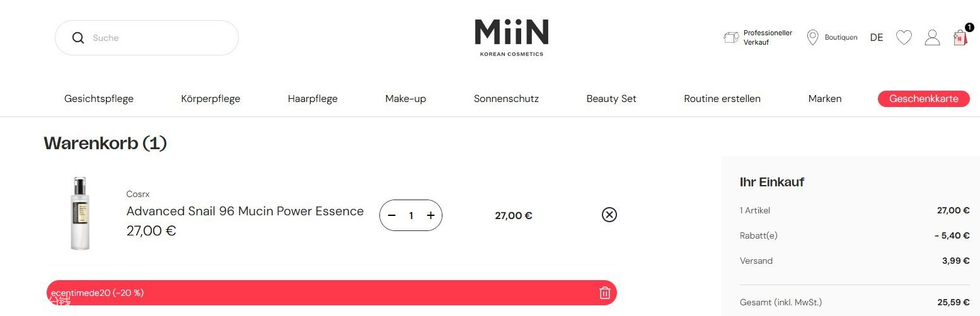The image size is (980, 316).
Task: Remove the Snail Mucin Essence with the X icon
Action: [x=609, y=215]
